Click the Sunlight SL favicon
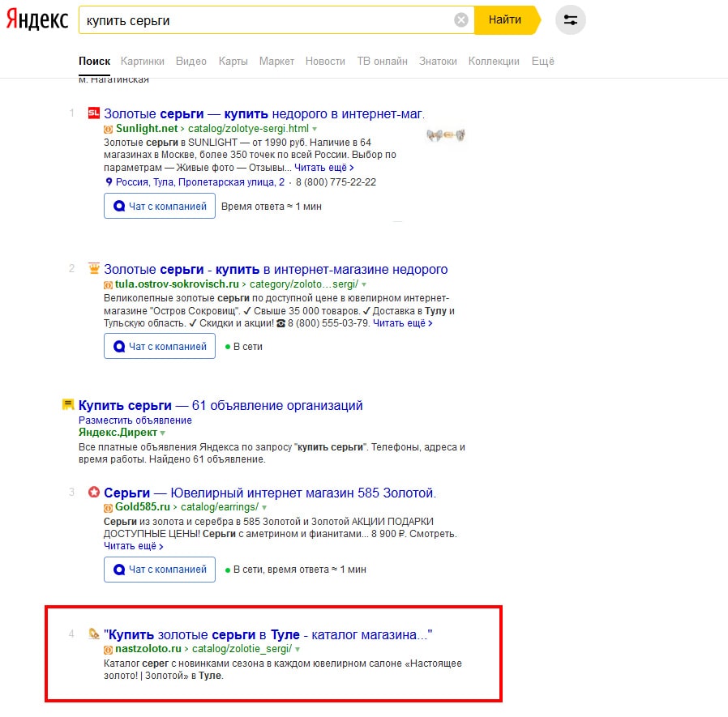Image resolution: width=728 pixels, height=717 pixels. point(94,113)
